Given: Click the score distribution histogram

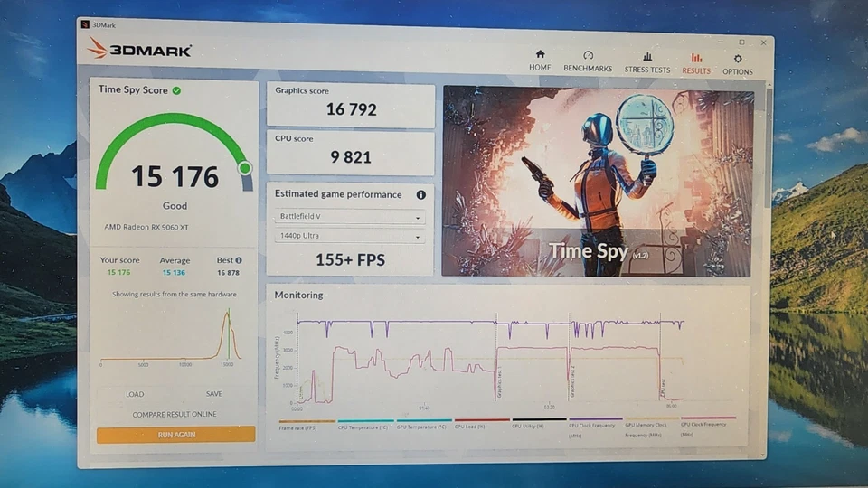Looking at the screenshot, I should (x=171, y=337).
